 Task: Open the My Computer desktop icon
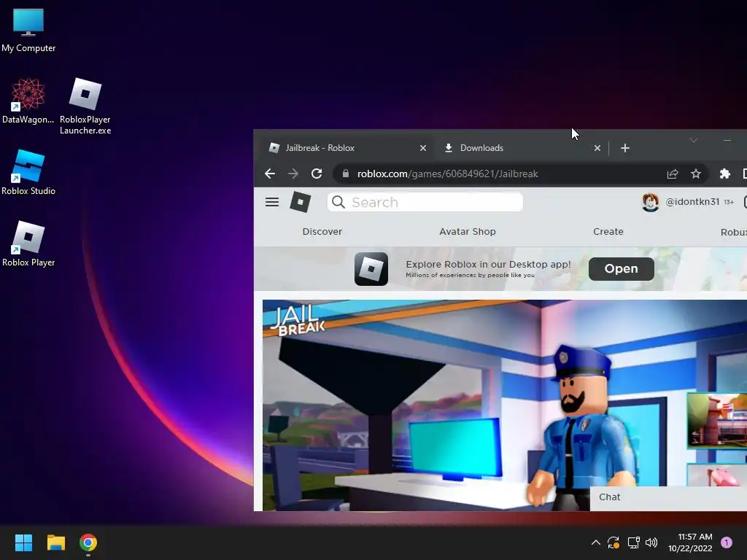tap(28, 30)
